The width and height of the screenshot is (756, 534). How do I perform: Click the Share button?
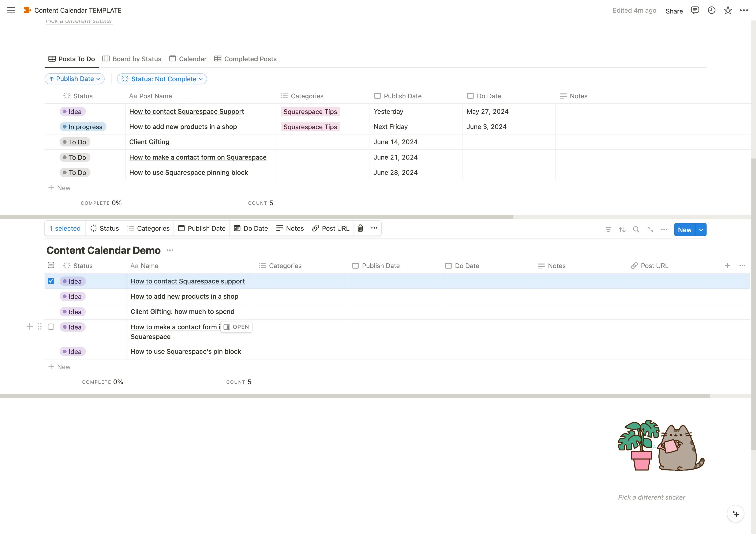pos(674,11)
